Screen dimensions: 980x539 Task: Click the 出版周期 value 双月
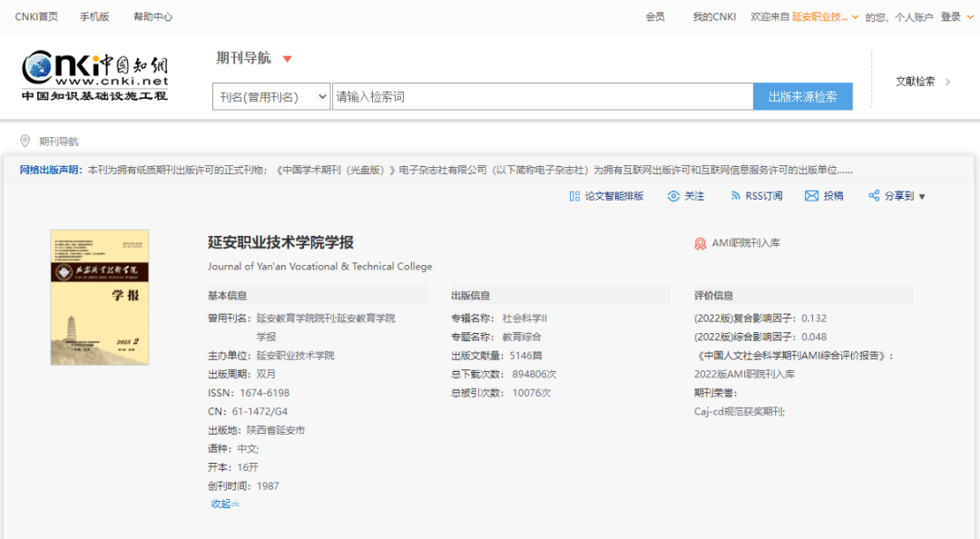click(266, 375)
